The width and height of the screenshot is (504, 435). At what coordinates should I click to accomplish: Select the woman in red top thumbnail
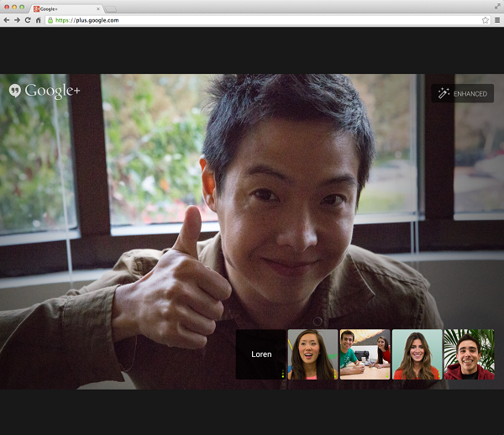coord(417,354)
